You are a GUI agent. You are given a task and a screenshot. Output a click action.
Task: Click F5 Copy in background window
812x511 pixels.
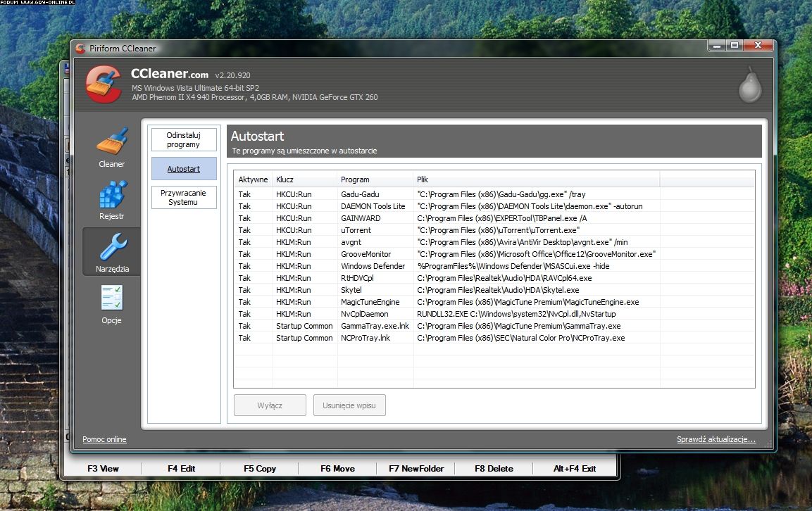[x=259, y=469]
